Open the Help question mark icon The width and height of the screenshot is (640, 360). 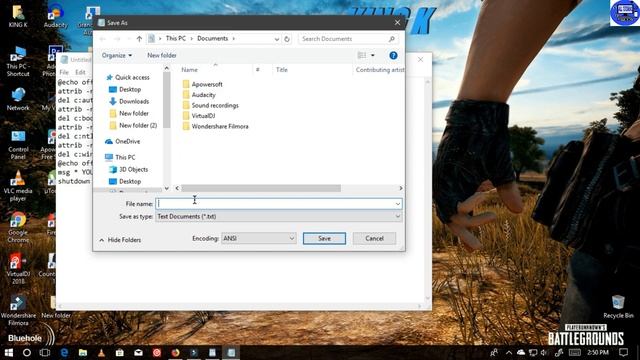click(x=393, y=56)
